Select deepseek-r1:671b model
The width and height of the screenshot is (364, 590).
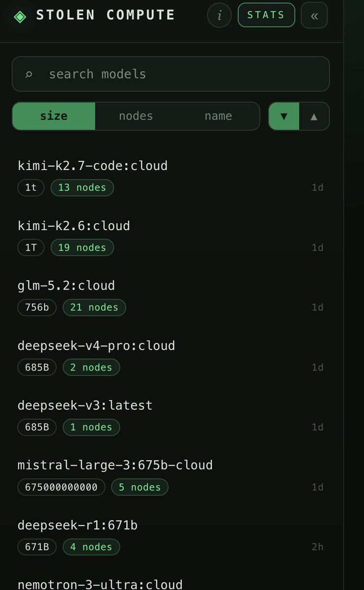pos(78,526)
